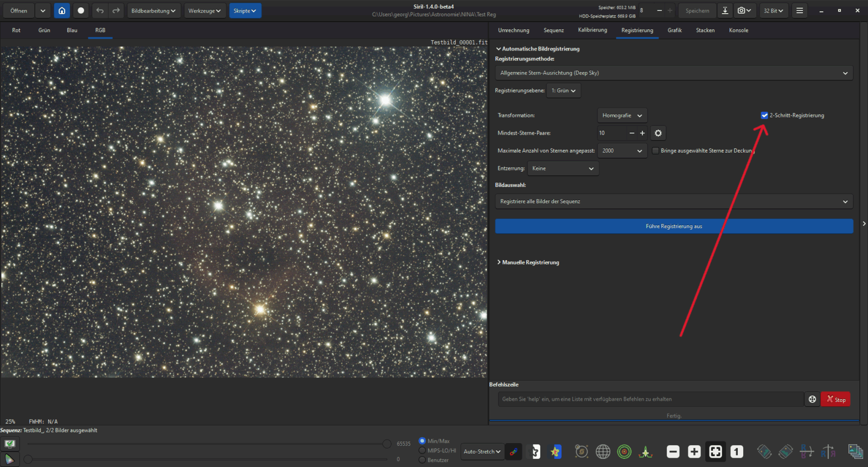Open the hamburger main menu

point(800,11)
